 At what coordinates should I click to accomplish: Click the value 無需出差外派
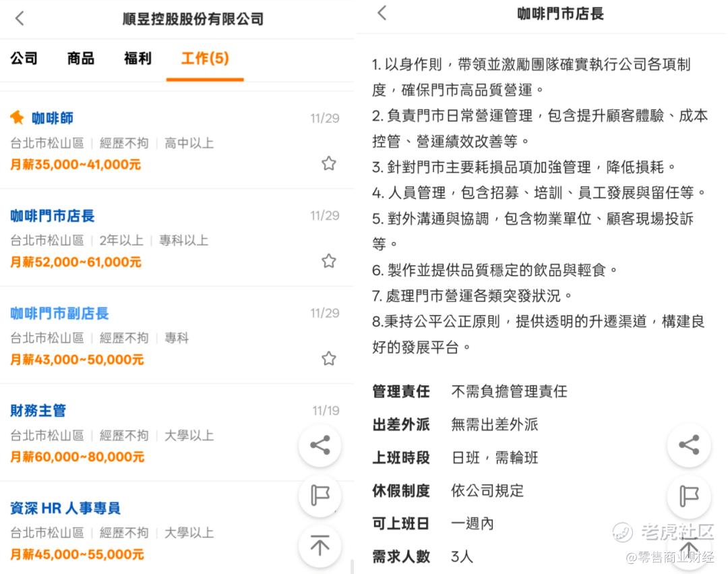(x=495, y=424)
